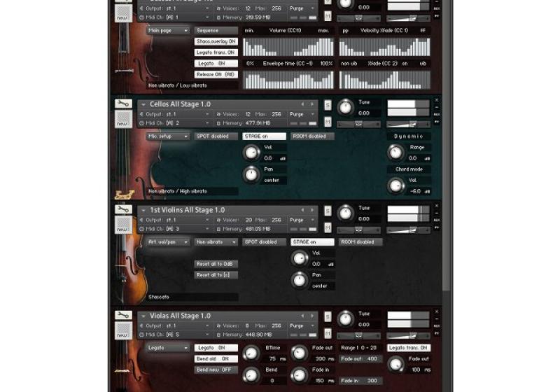
Task: Open Output st.1 dropdown in Cellos header
Action: coord(174,114)
